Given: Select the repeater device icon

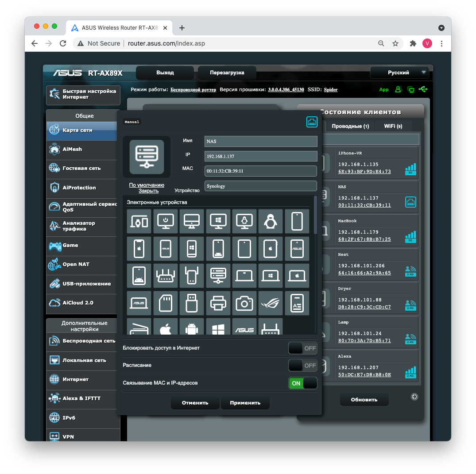Looking at the screenshot, I should [192, 276].
